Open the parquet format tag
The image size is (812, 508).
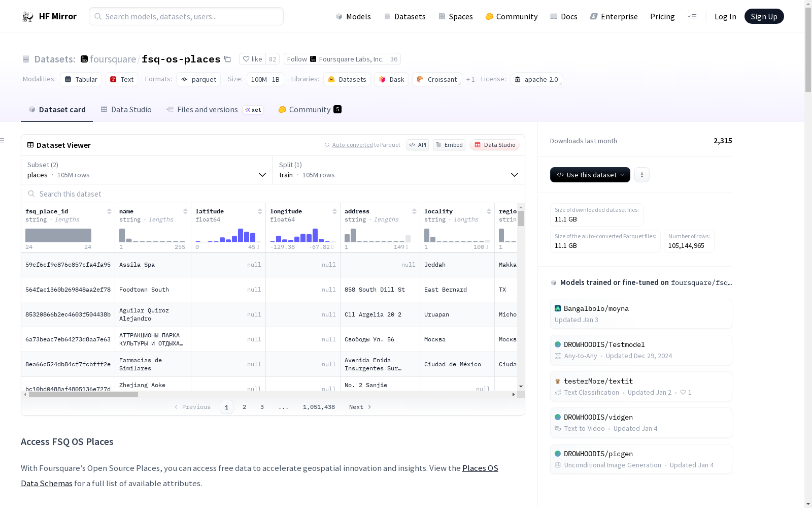click(x=198, y=79)
